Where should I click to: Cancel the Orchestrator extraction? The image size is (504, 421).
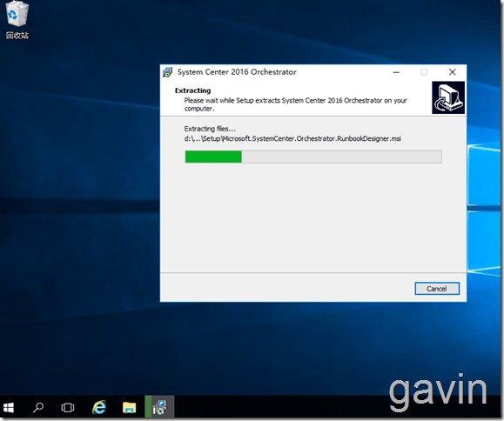437,289
